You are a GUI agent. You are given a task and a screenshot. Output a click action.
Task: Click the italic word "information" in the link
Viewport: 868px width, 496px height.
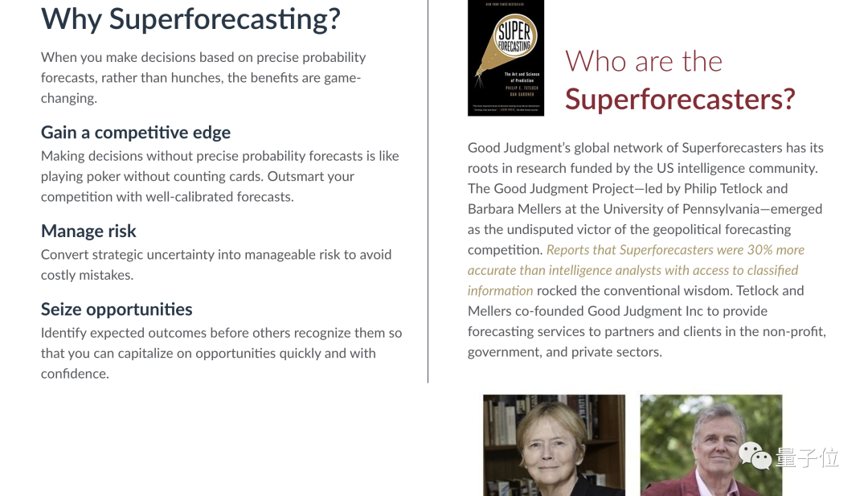[501, 291]
